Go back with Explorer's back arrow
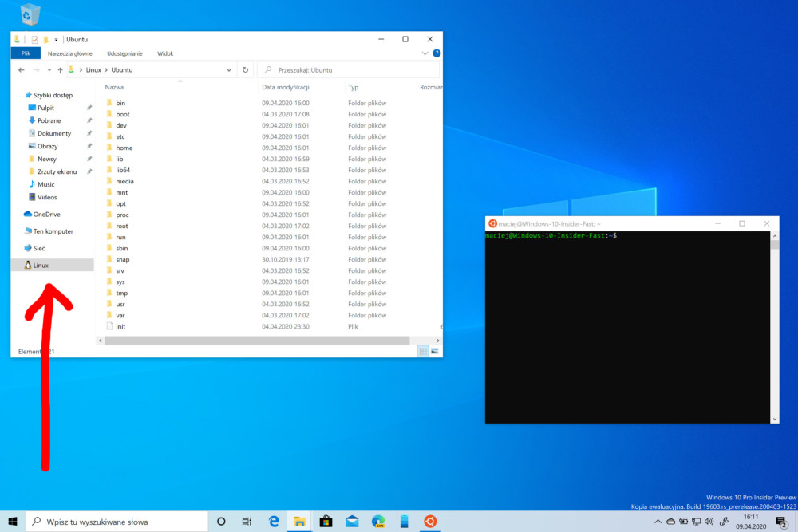 pos(22,69)
